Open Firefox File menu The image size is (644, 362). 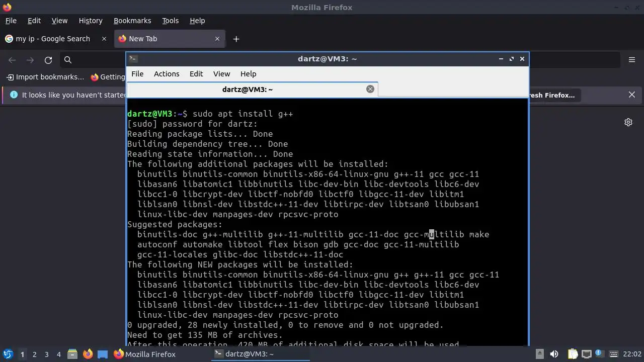coord(11,21)
